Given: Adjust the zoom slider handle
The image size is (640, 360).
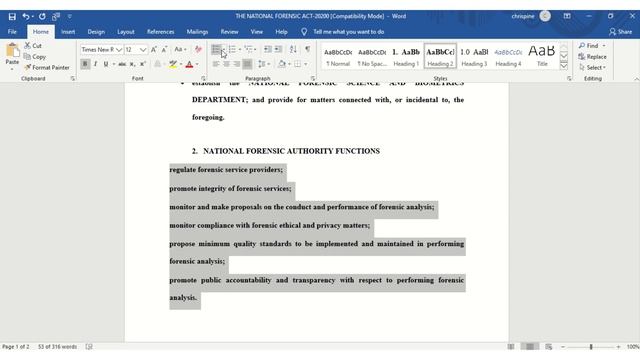Looking at the screenshot, I should (x=591, y=347).
